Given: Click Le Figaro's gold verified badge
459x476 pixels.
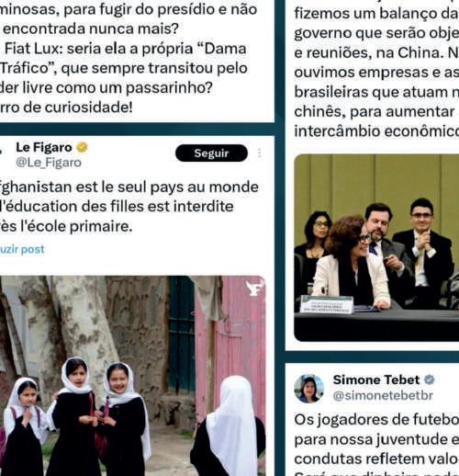Looking at the screenshot, I should 82,147.
